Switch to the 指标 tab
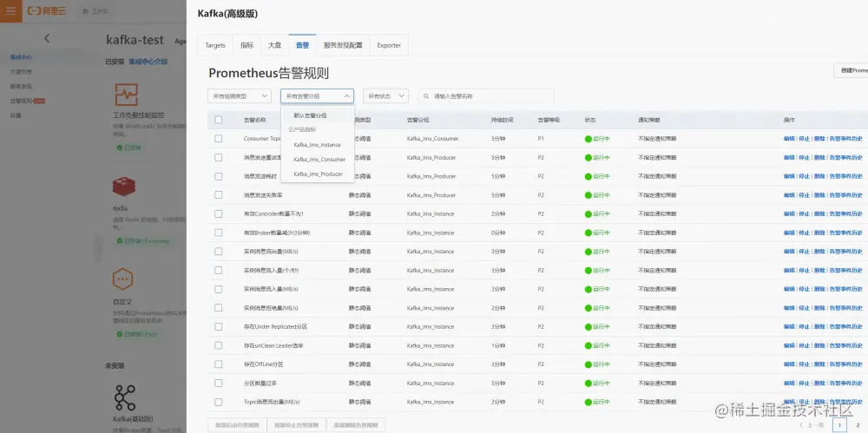 click(247, 45)
